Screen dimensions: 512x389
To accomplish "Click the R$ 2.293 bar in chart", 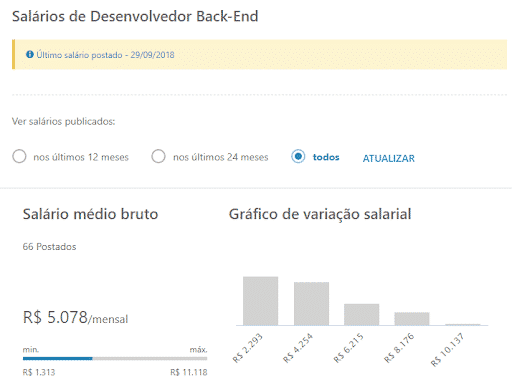I will [x=260, y=301].
